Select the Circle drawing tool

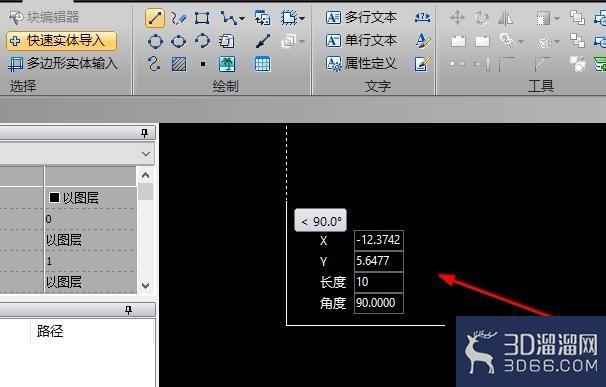click(155, 41)
